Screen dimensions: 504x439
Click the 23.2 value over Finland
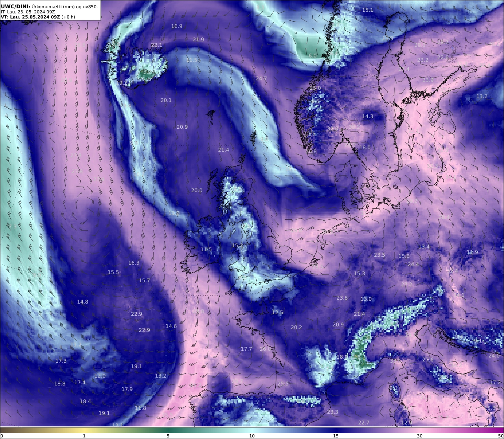[423, 60]
